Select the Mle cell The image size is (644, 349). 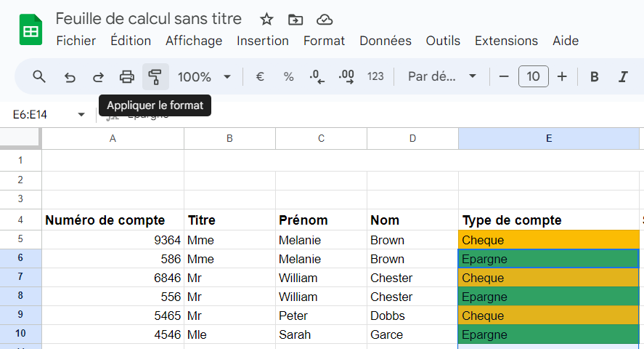pos(229,334)
